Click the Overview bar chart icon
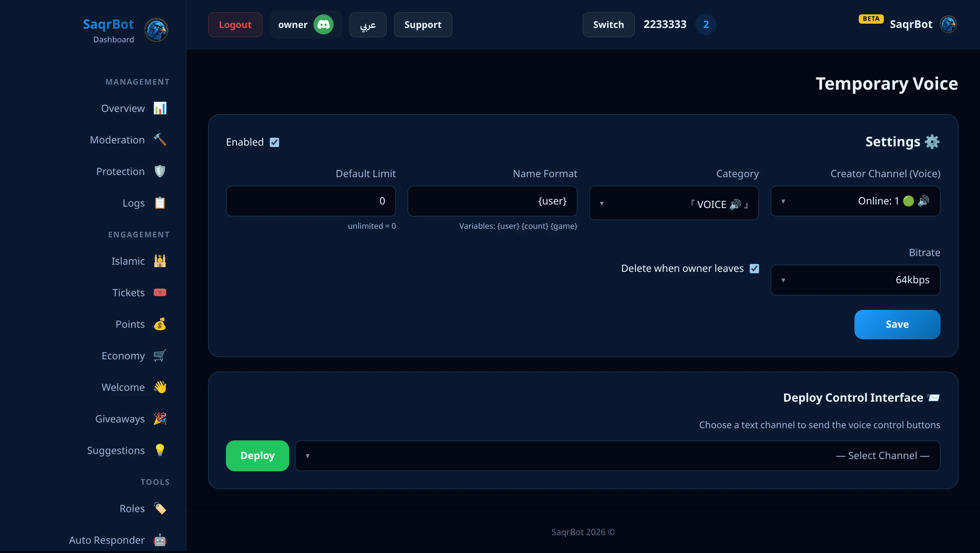 click(x=160, y=108)
